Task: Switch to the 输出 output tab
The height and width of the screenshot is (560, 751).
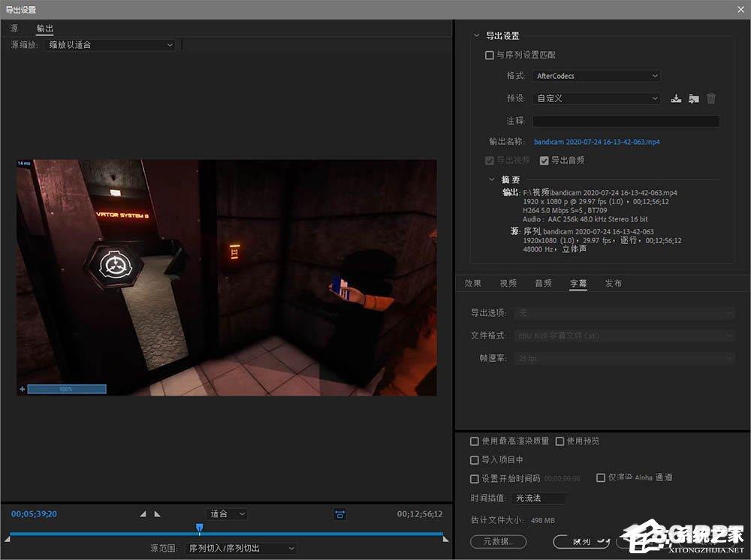Action: [45, 29]
